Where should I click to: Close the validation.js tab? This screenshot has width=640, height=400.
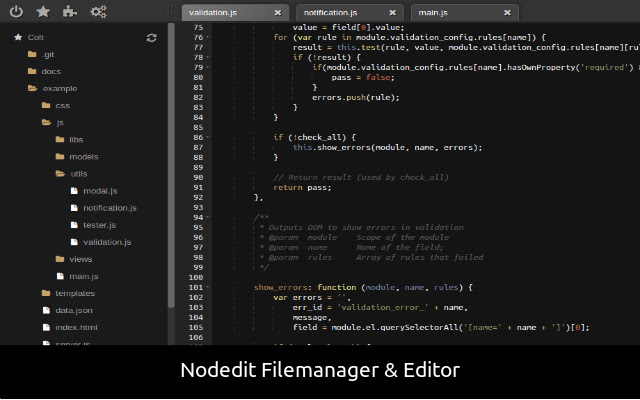coord(278,13)
